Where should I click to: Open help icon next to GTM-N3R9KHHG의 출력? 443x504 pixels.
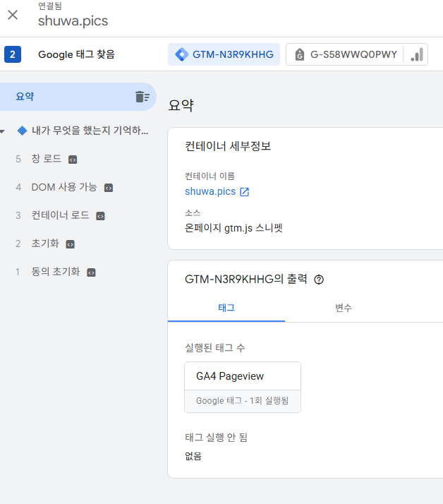point(319,280)
